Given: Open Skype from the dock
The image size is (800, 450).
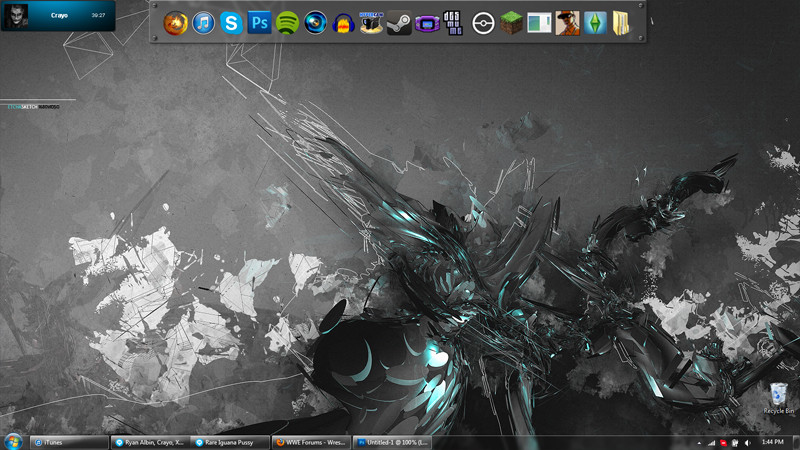Looking at the screenshot, I should pyautogui.click(x=232, y=22).
